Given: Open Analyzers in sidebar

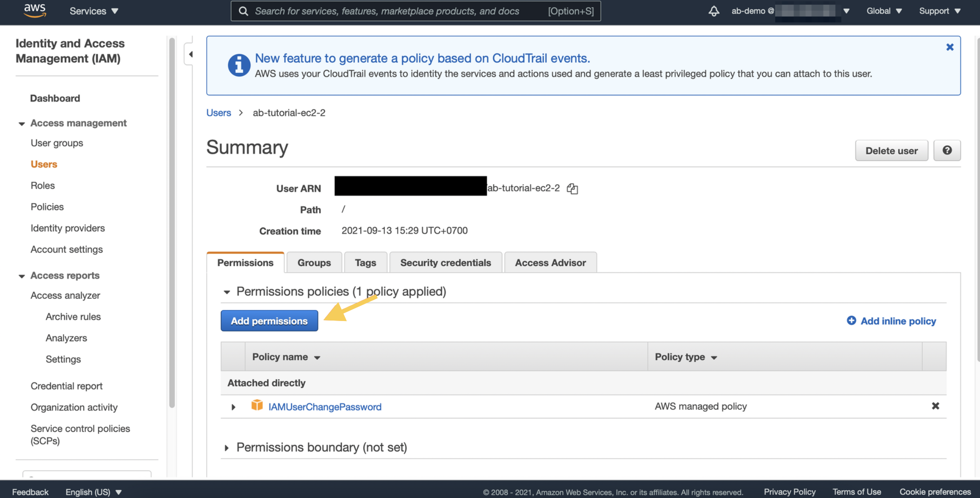Looking at the screenshot, I should pos(66,338).
